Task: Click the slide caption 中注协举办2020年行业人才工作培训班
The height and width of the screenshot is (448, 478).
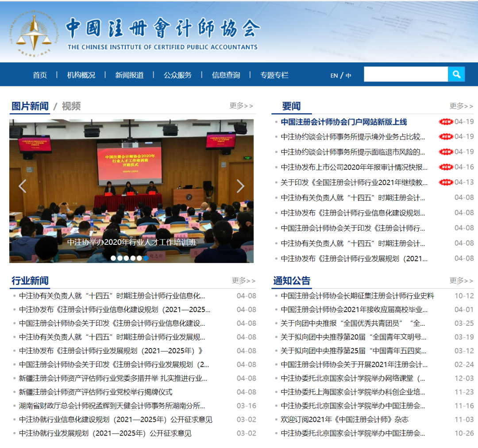Action: point(132,242)
